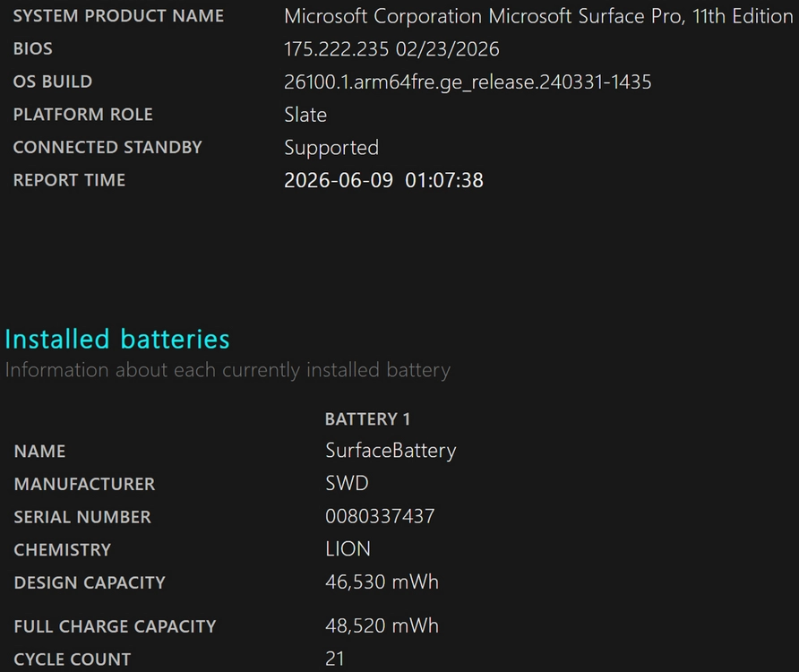Screen dimensions: 799x672
Task: Click the OS build value 26100.1.arm64fre
Action: [x=468, y=82]
